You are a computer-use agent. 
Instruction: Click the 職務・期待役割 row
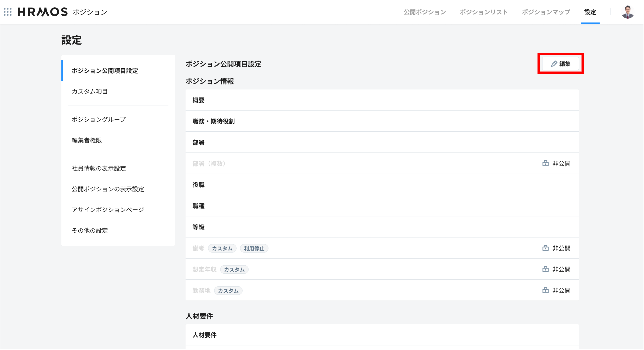(x=382, y=121)
